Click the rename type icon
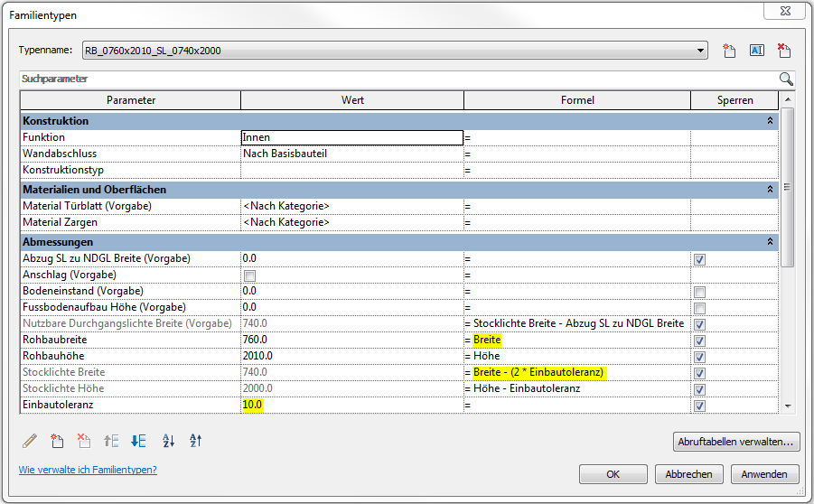Screen dimensions: 814x504 pyautogui.click(x=757, y=51)
